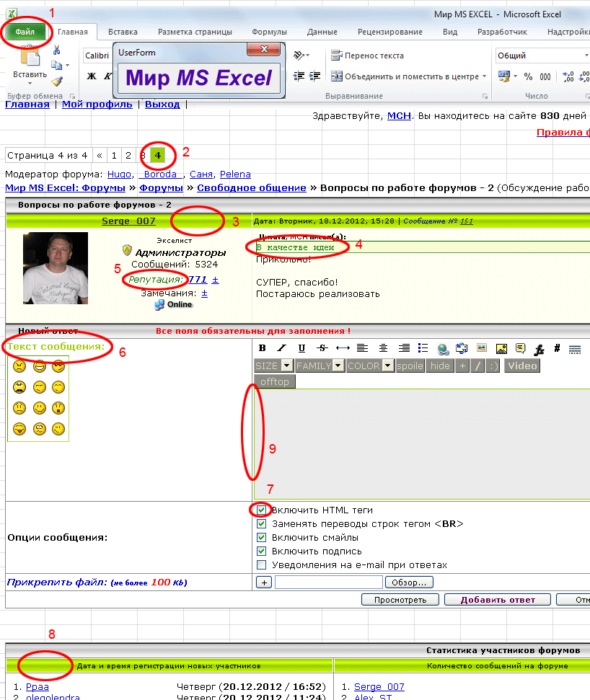Open the Copy options dropdown arrow

click(x=68, y=65)
